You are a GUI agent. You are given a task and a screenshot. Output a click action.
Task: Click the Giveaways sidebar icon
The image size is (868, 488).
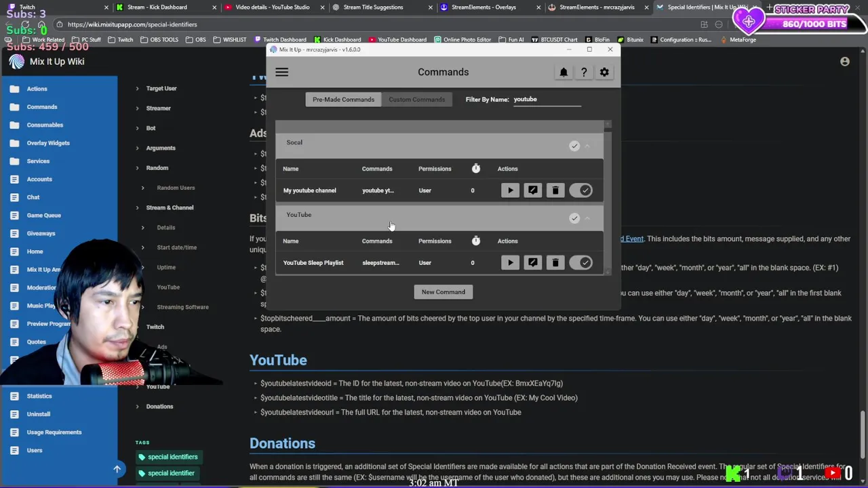tap(14, 233)
